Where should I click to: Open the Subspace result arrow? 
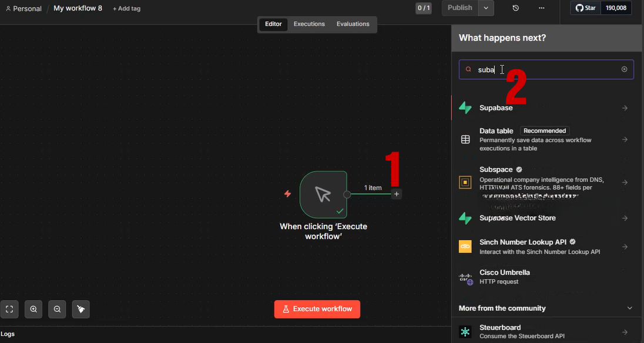[625, 182]
